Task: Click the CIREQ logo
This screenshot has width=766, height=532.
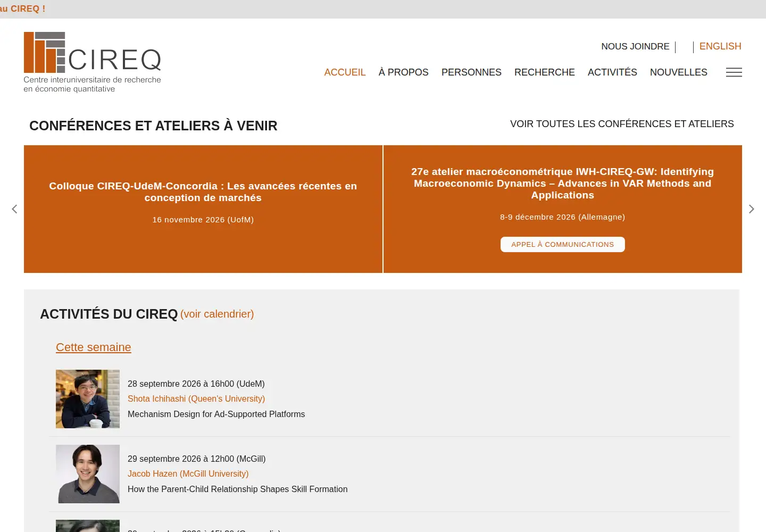Action: click(92, 62)
